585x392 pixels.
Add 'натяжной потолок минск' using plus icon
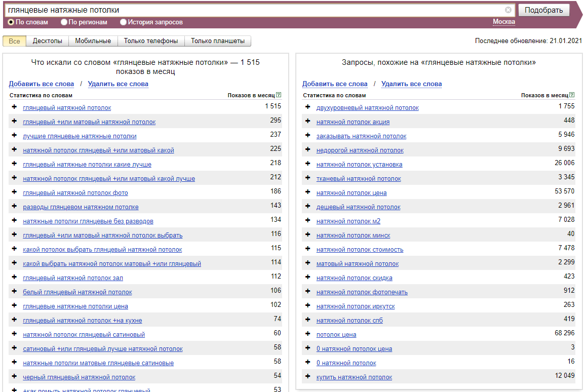tap(308, 234)
